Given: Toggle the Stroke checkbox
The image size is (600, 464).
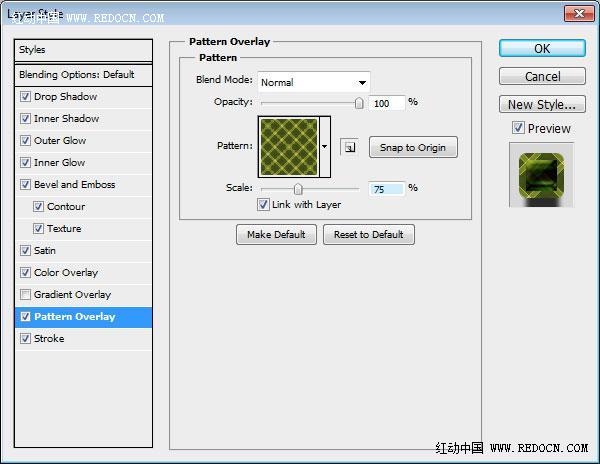Looking at the screenshot, I should [x=25, y=339].
